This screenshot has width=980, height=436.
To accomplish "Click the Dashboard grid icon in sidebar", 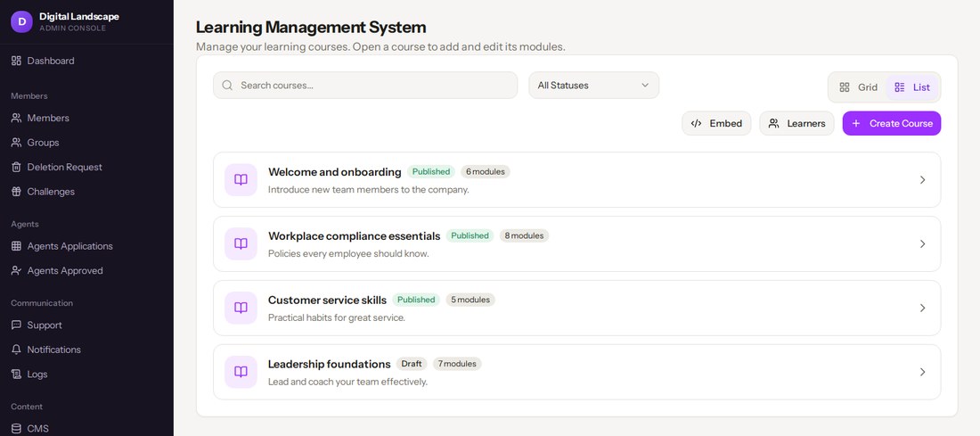I will [x=16, y=61].
